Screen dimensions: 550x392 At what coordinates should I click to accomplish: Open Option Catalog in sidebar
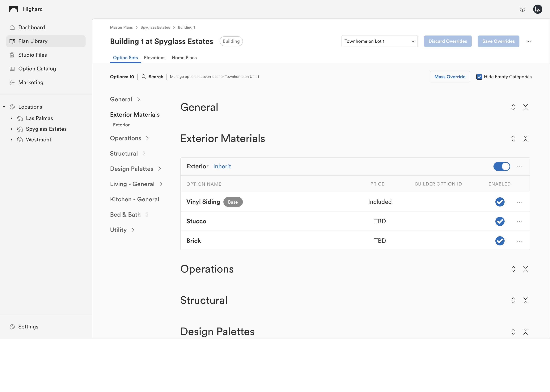click(37, 69)
